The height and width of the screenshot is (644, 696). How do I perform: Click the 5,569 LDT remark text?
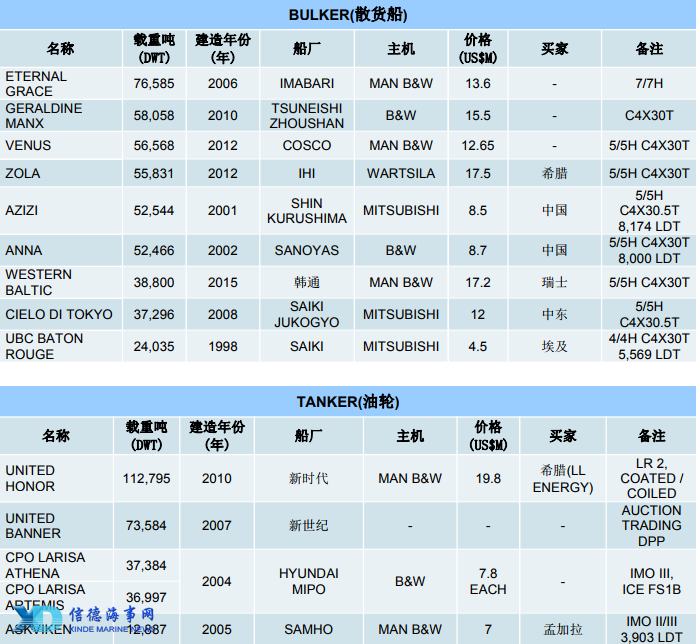pyautogui.click(x=649, y=354)
